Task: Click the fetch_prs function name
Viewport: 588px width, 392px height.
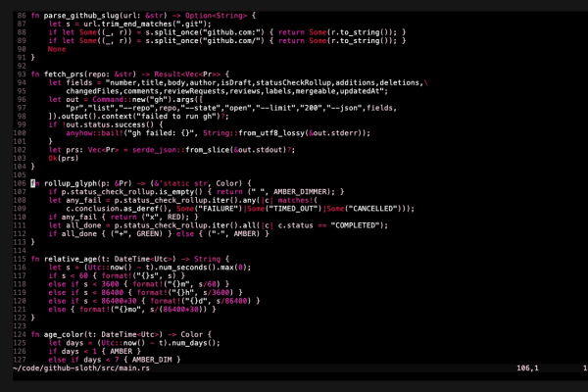Action: (x=64, y=74)
